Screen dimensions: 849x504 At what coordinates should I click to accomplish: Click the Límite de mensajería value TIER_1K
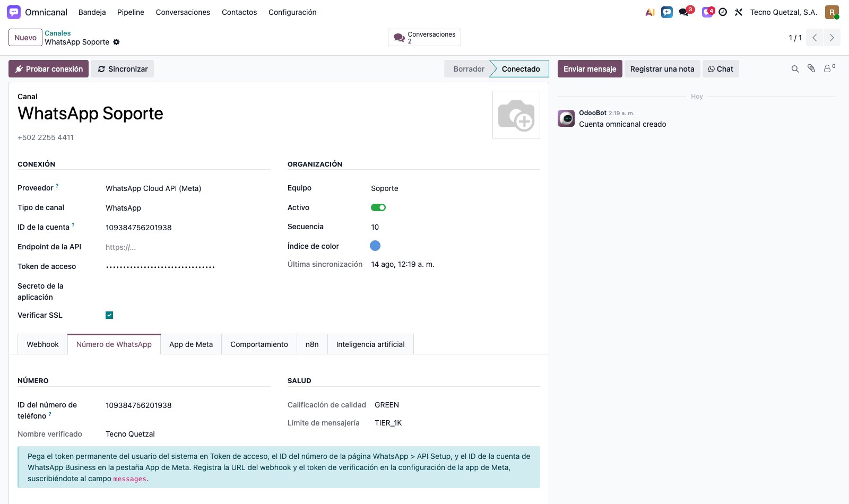[388, 423]
